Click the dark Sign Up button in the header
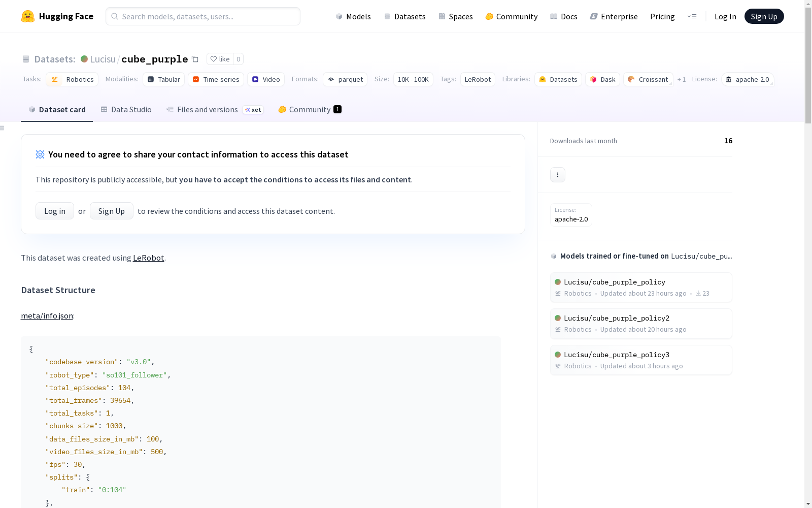Image resolution: width=812 pixels, height=508 pixels. [764, 16]
